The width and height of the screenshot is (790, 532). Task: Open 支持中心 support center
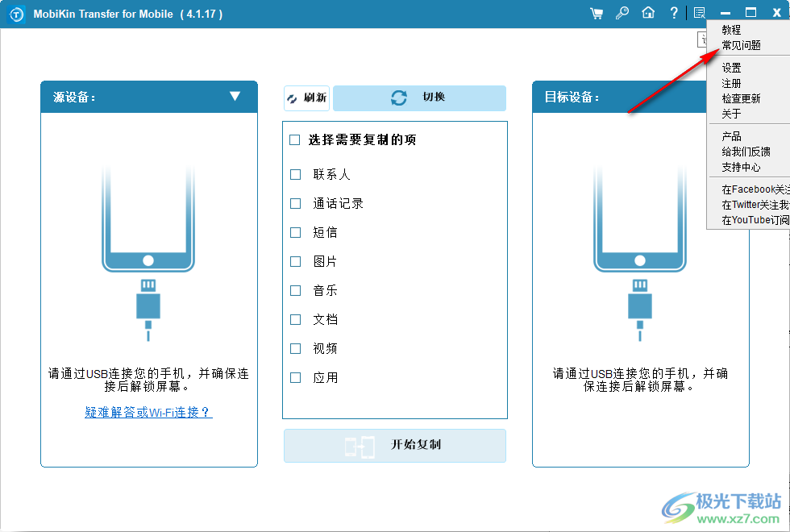[x=742, y=167]
